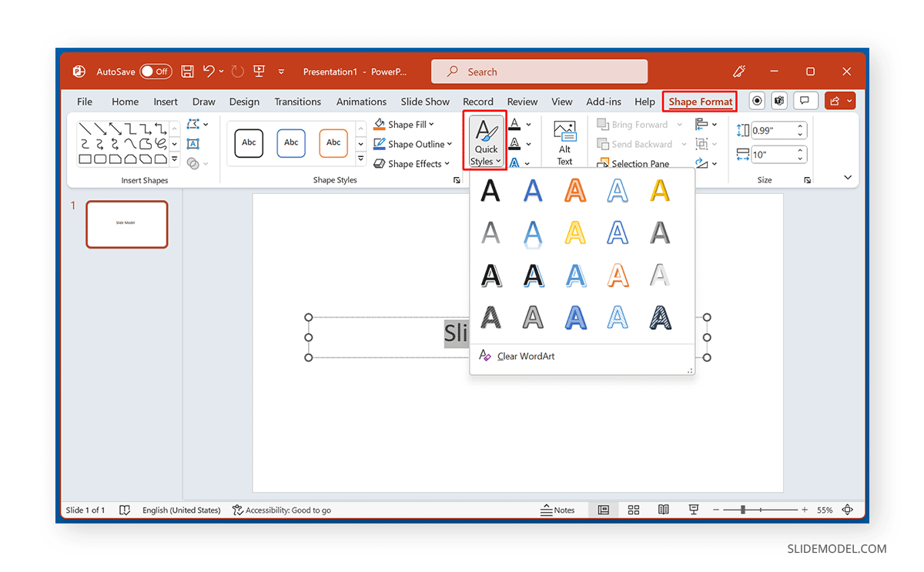Collapse the ribbon with the chevron
The height and width of the screenshot is (572, 924).
click(848, 176)
